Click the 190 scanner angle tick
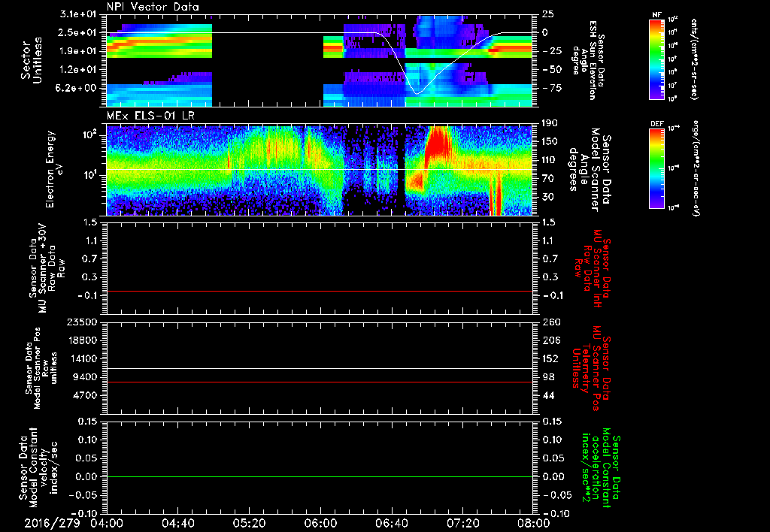Image resolution: width=770 pixels, height=532 pixels. pos(551,123)
